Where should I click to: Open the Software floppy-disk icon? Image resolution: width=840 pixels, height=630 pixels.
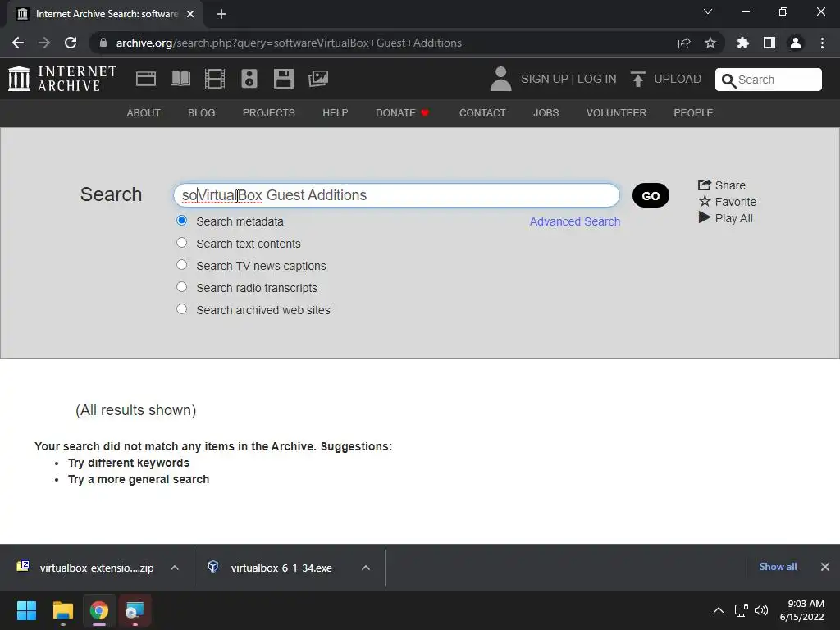283,79
